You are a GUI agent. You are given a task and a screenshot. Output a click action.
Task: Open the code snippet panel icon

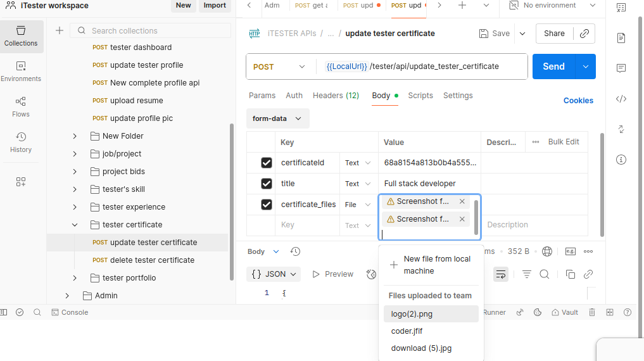pyautogui.click(x=621, y=99)
